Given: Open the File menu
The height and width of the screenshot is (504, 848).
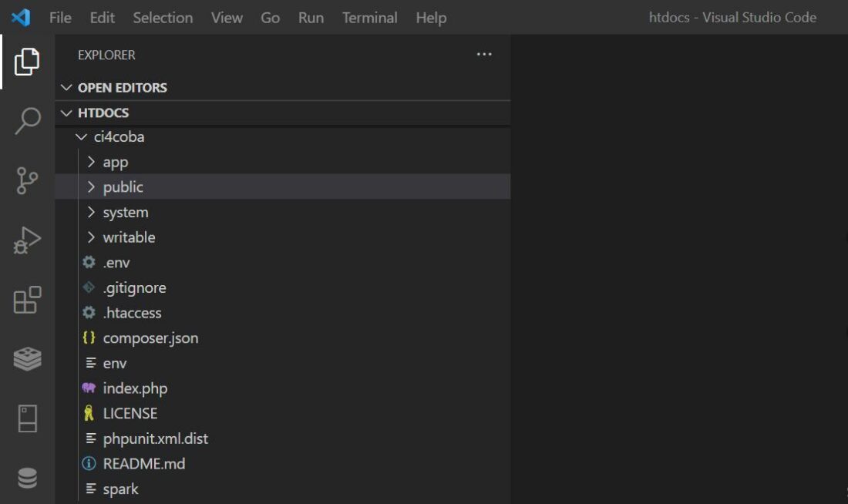Looking at the screenshot, I should (60, 18).
